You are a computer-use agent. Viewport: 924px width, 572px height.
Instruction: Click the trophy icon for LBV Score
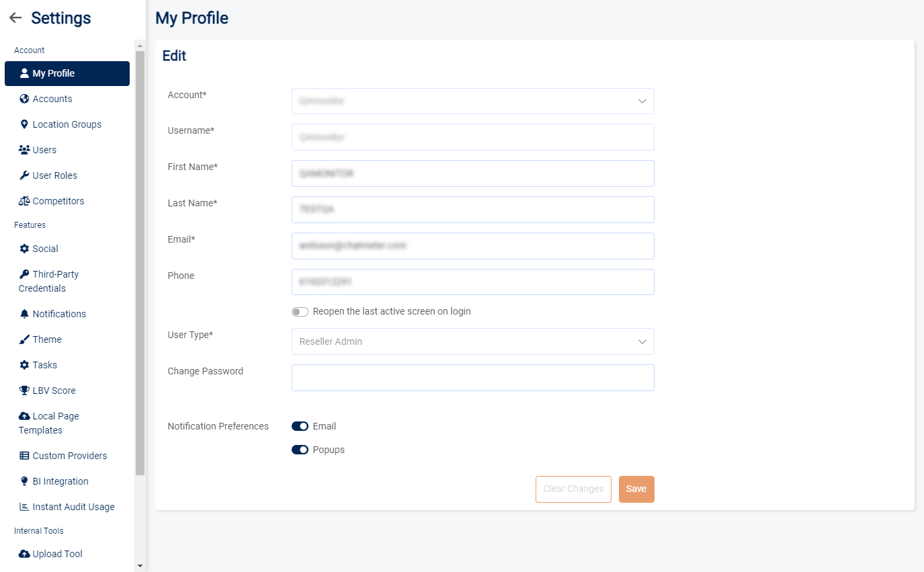click(24, 391)
